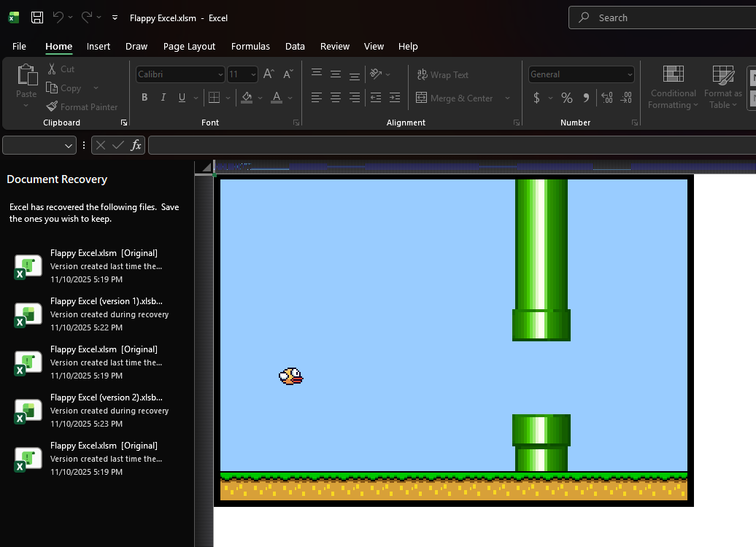The height and width of the screenshot is (547, 756).
Task: Click the Insert Function fx button
Action: (x=136, y=145)
